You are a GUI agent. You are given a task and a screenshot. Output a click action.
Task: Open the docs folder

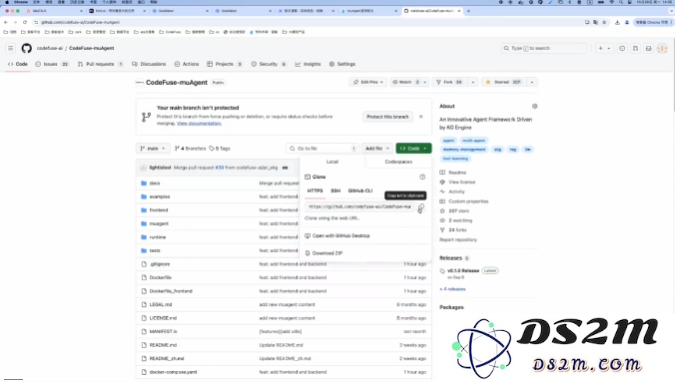(x=155, y=183)
